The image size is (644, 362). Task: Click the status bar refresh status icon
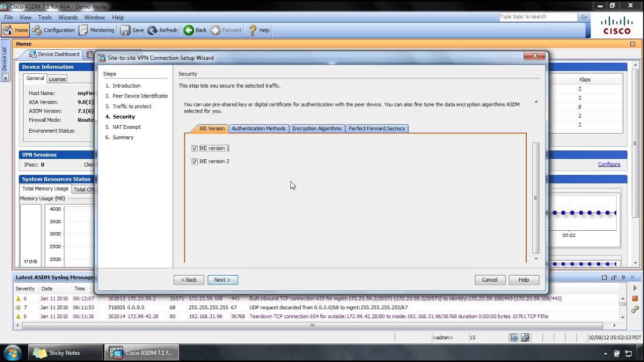point(514,337)
